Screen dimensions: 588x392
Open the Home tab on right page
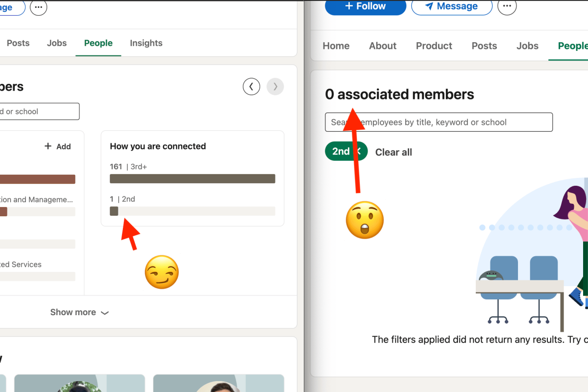pos(336,46)
